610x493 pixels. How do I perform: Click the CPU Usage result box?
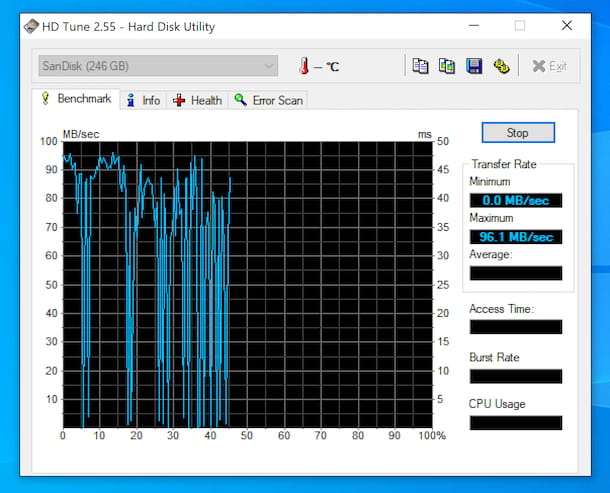coord(516,423)
